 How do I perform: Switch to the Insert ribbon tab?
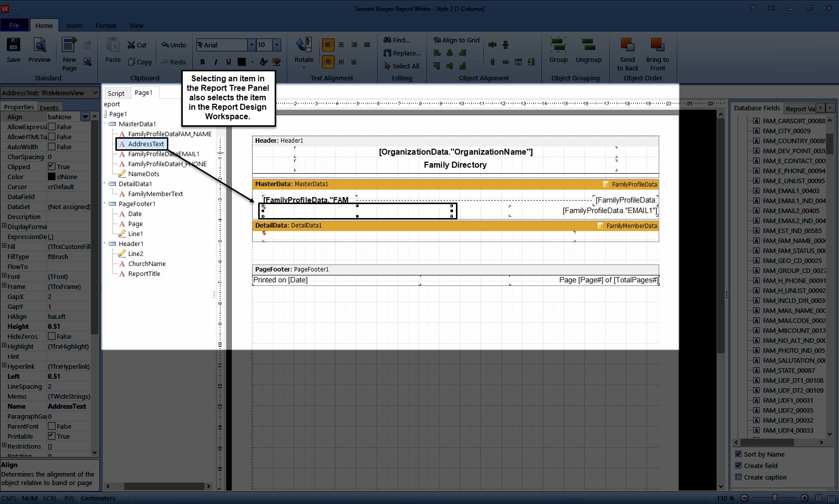(x=74, y=25)
